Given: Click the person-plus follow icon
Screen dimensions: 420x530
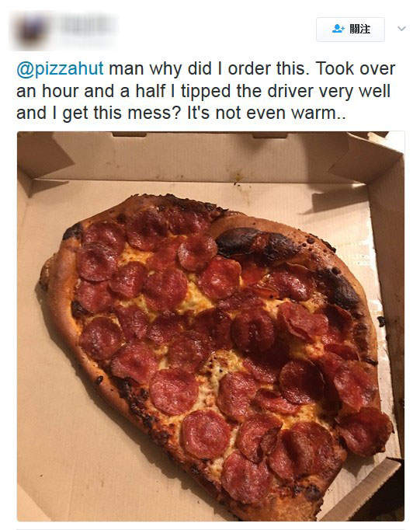Looking at the screenshot, I should (x=338, y=29).
